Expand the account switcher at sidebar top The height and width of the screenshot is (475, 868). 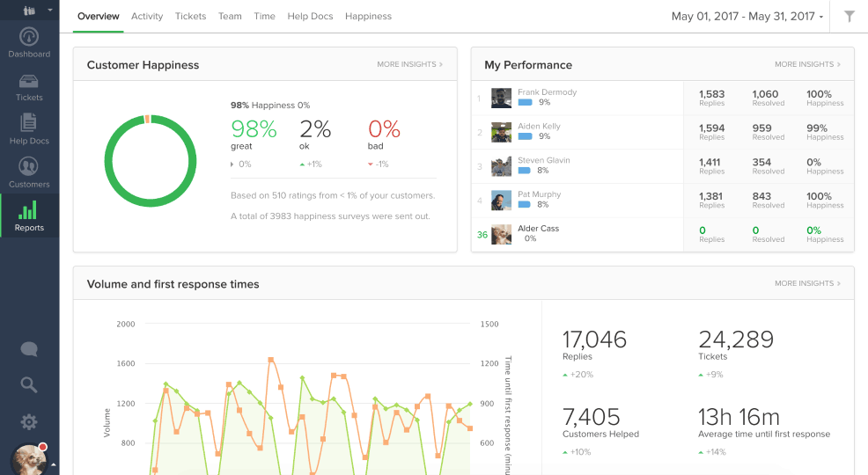point(35,11)
